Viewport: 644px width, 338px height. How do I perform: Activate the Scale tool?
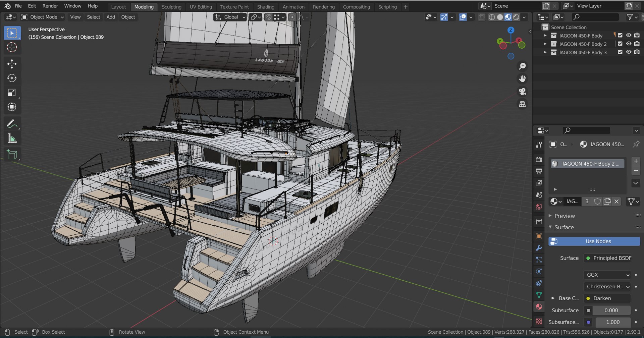[x=12, y=93]
